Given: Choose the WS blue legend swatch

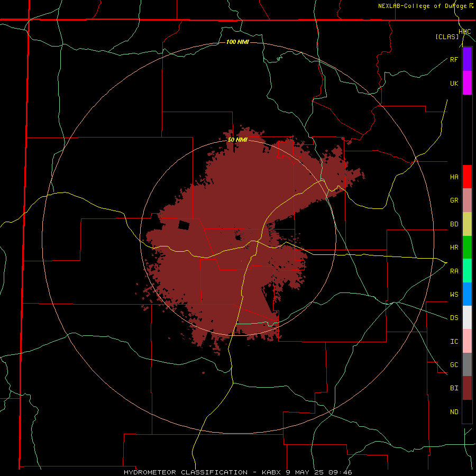Looking at the screenshot, I should pyautogui.click(x=467, y=294).
